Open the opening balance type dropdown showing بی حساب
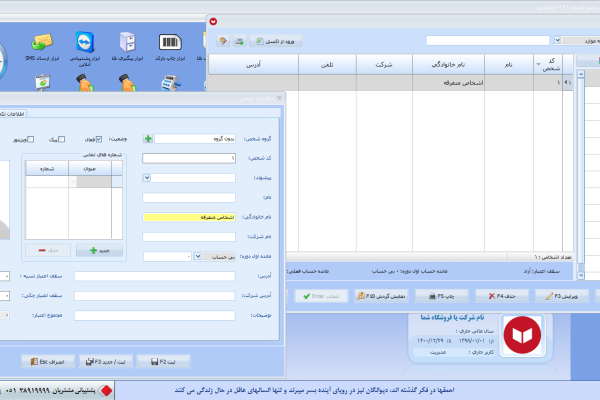600x400 pixels. pyautogui.click(x=198, y=256)
